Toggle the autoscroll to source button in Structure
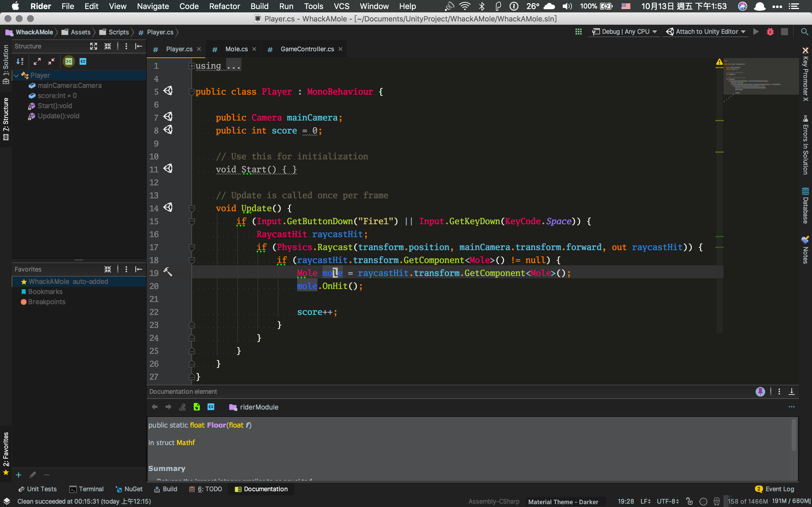This screenshot has height=507, width=812. tap(69, 61)
